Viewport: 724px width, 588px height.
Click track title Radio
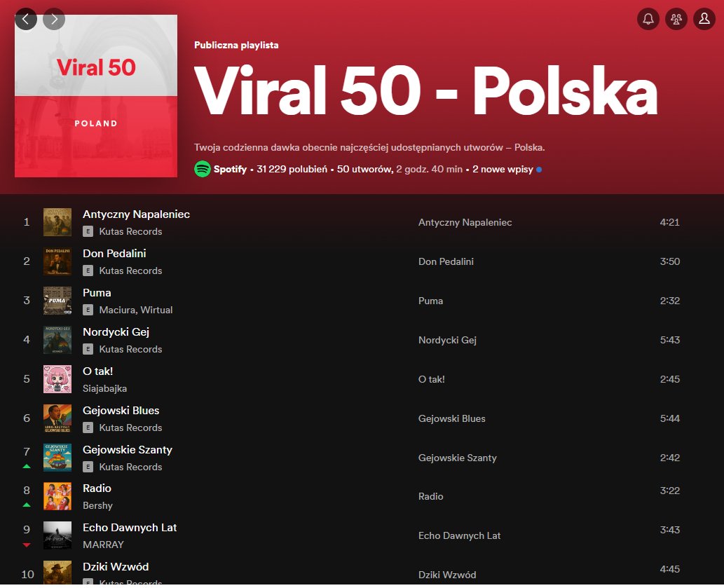[x=97, y=488]
